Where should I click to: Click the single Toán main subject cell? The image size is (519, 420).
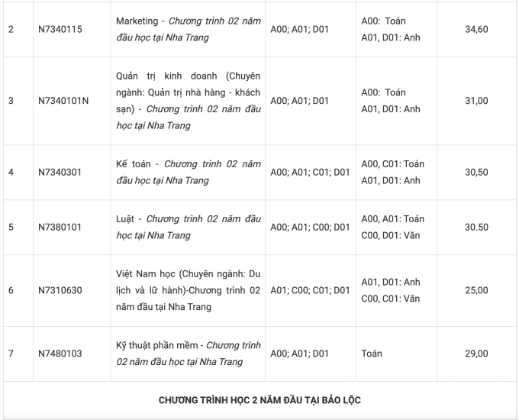point(372,354)
